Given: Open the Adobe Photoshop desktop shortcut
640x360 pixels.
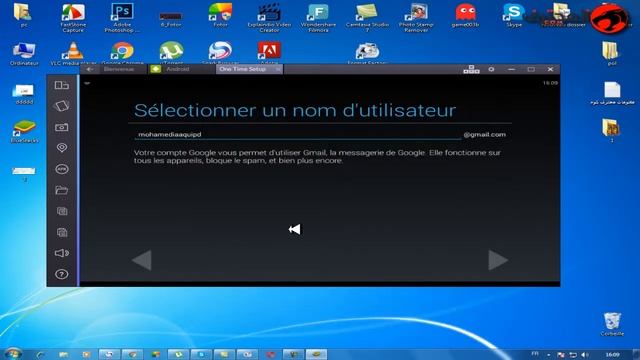Looking at the screenshot, I should coord(122,17).
